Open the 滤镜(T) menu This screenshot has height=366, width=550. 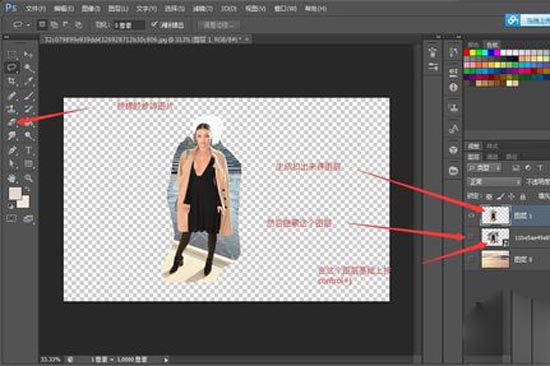(x=202, y=8)
